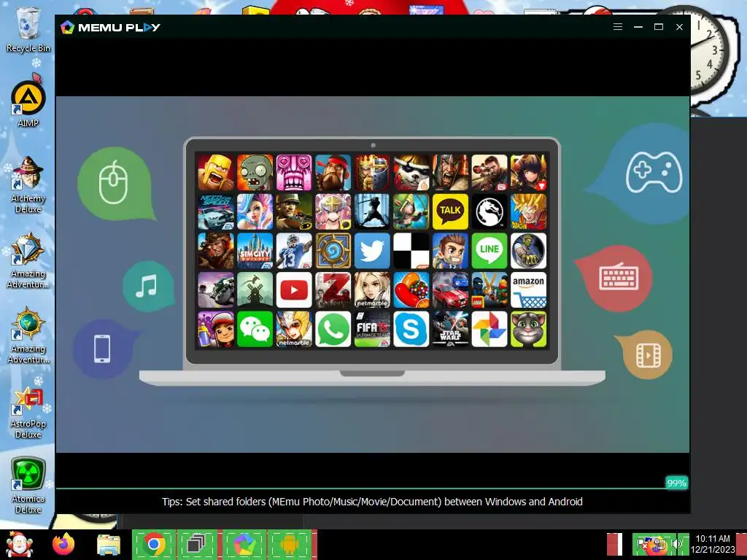The width and height of the screenshot is (747, 560).
Task: Open Firefox from the taskbar
Action: [x=63, y=544]
